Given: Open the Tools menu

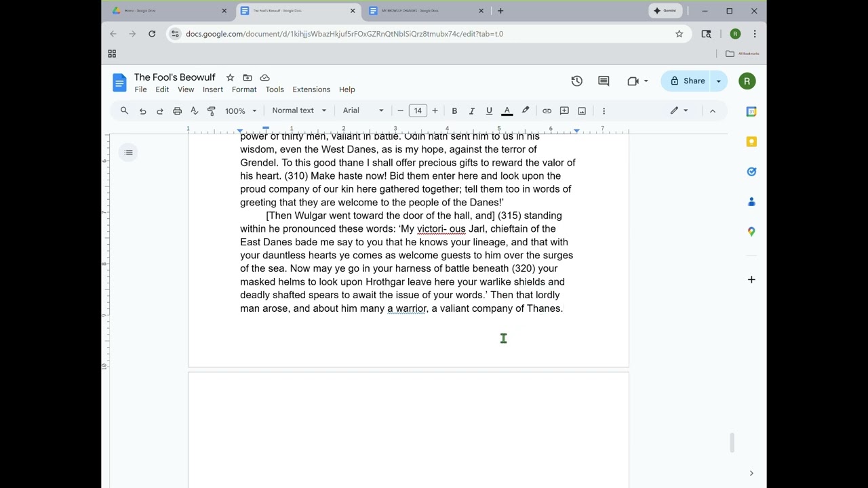Looking at the screenshot, I should coord(275,89).
